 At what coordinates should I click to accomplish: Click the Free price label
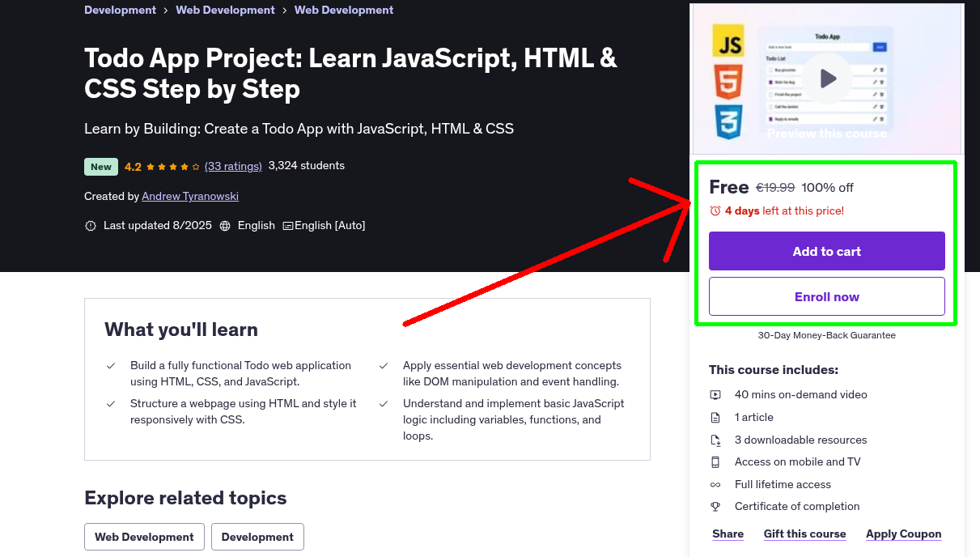(x=729, y=187)
